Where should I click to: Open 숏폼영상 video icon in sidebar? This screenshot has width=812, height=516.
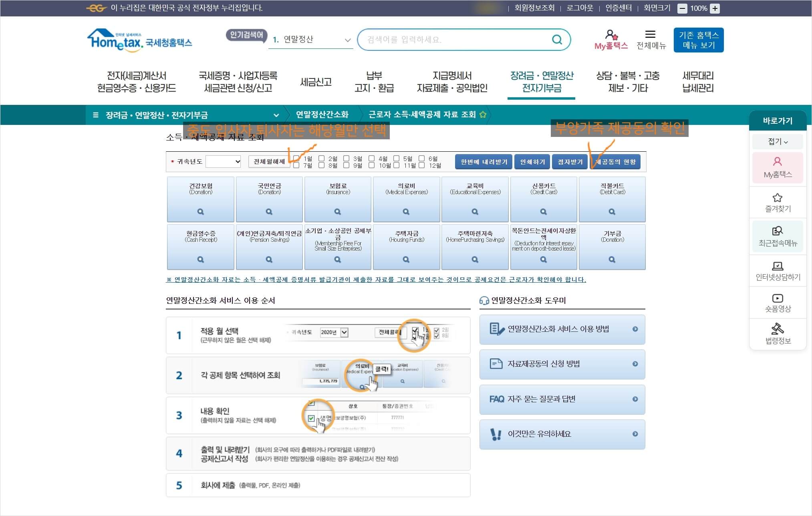click(777, 299)
